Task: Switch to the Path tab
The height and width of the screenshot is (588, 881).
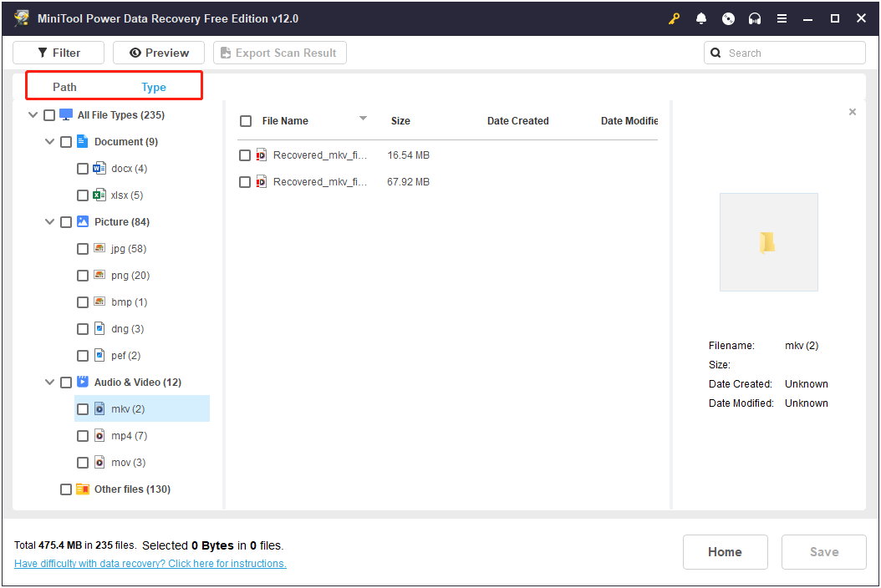Action: [64, 87]
